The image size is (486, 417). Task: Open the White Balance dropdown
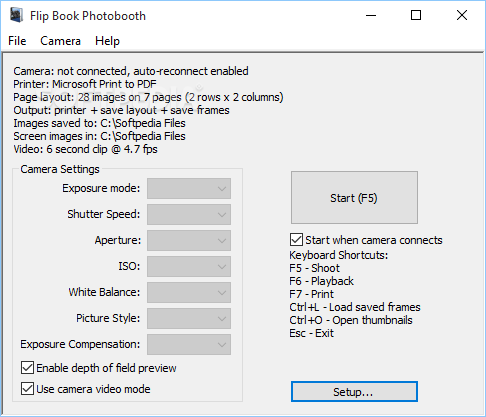189,292
